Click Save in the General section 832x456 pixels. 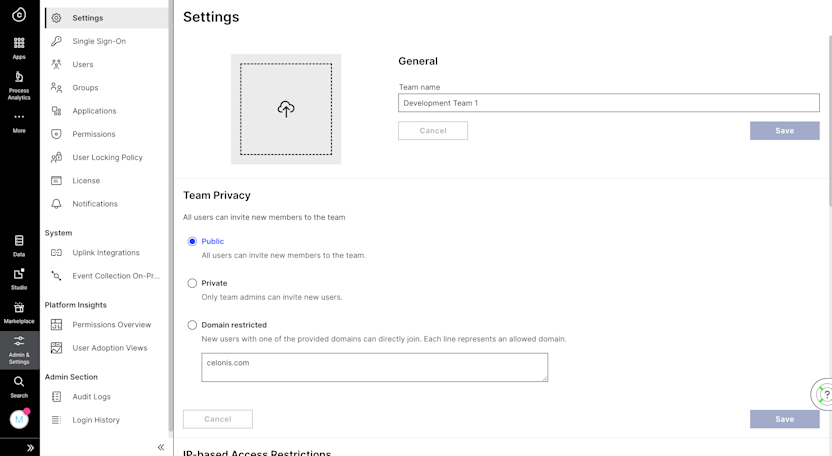coord(785,131)
